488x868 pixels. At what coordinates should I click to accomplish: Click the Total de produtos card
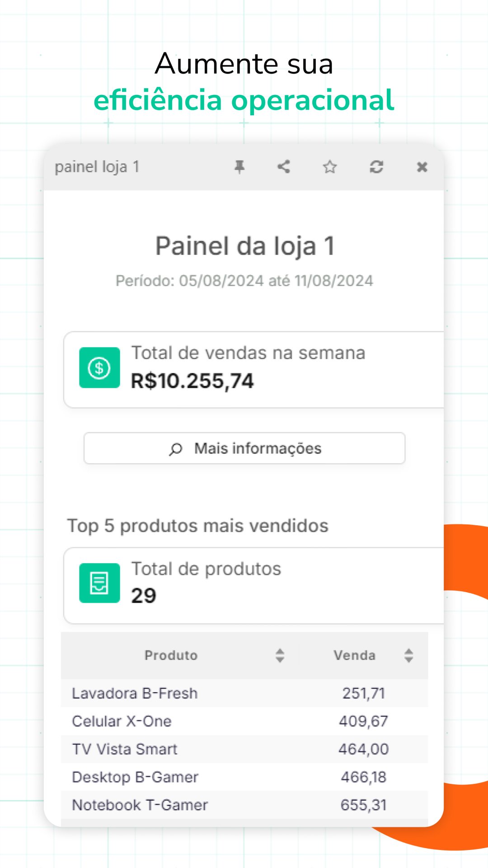(253, 586)
